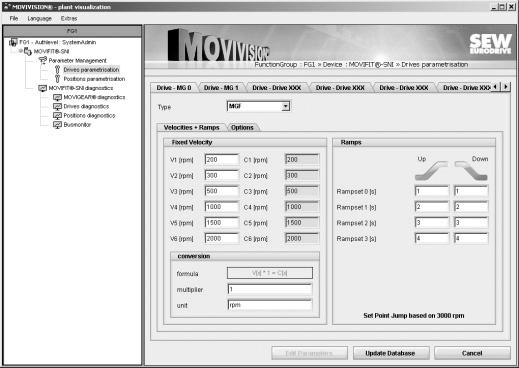Viewport: 519px width, 368px height.
Task: Select the first Drive - Drive XXX tab
Action: (277, 88)
